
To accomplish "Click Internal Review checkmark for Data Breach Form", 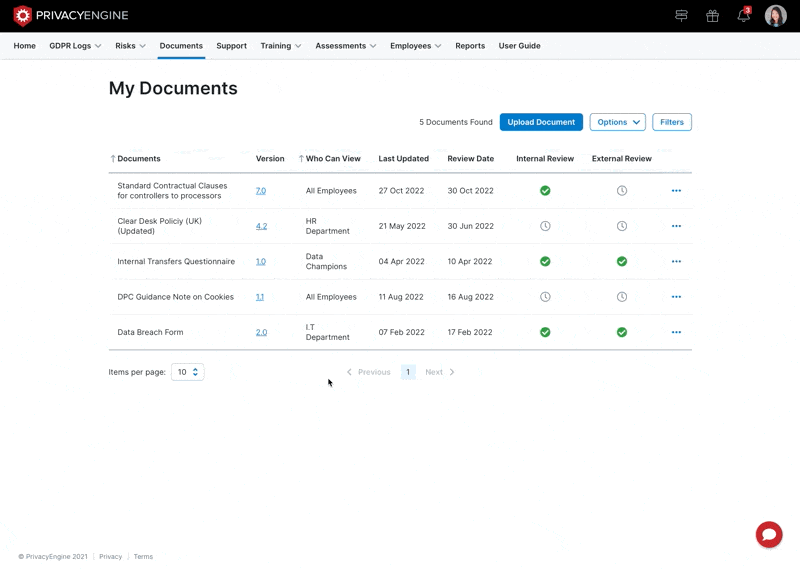I will (545, 332).
